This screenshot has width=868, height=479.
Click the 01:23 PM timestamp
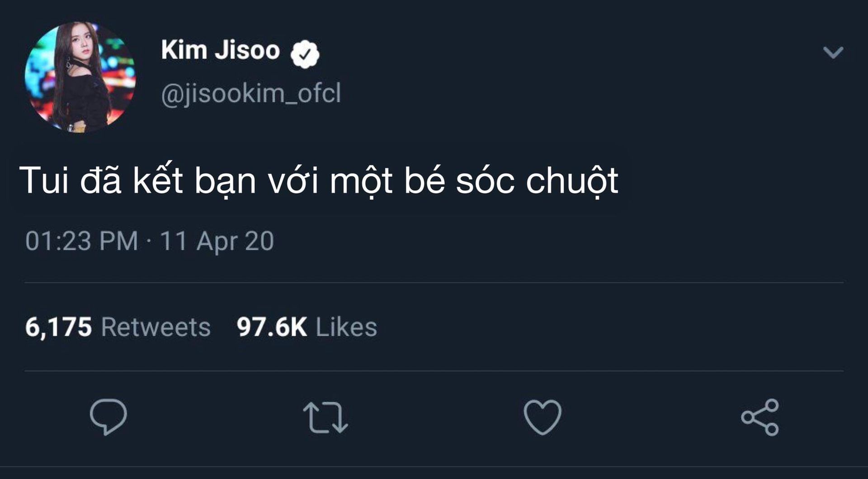point(81,241)
